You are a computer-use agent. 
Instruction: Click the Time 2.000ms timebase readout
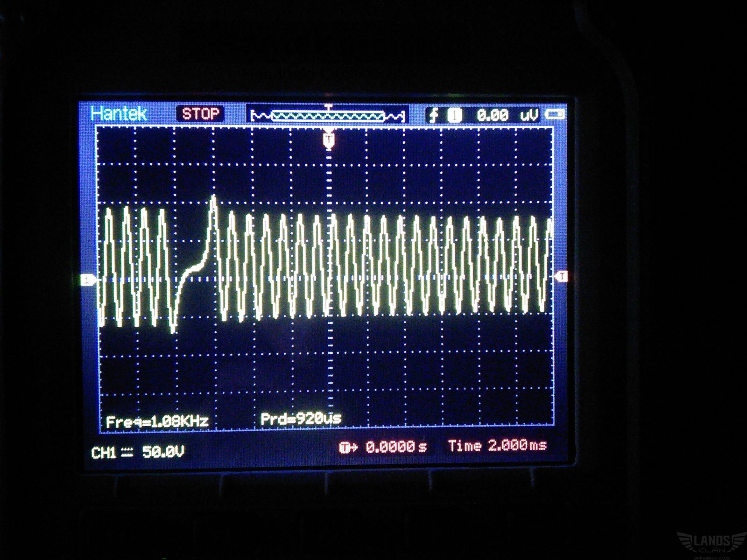(497, 446)
